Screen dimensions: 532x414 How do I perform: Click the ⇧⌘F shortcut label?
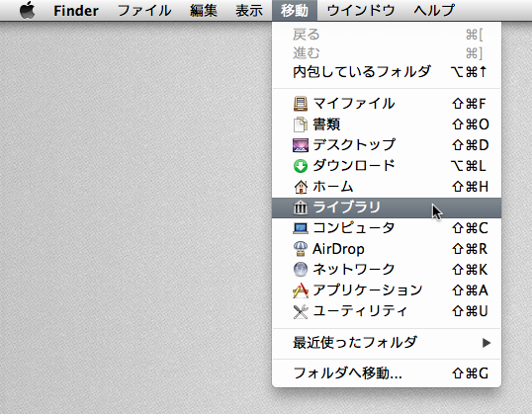pyautogui.click(x=469, y=104)
